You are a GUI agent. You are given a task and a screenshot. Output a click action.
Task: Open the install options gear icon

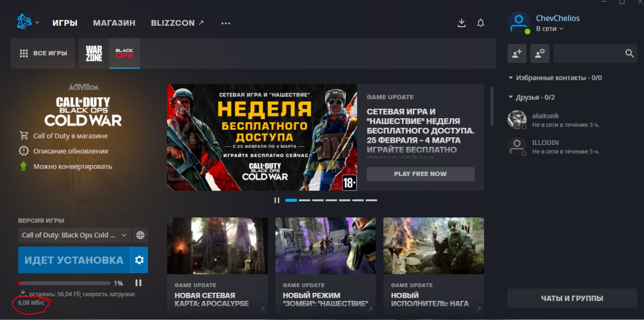[x=139, y=260]
